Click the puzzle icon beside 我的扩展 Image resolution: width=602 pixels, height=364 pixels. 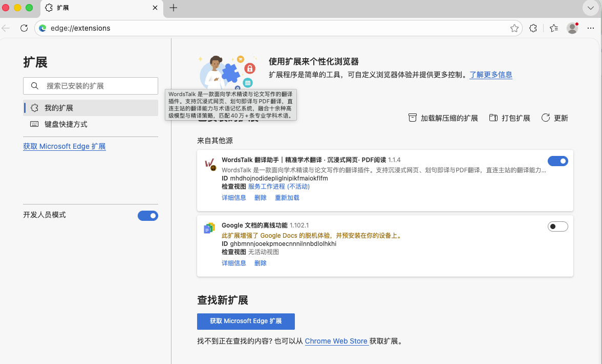pos(35,108)
